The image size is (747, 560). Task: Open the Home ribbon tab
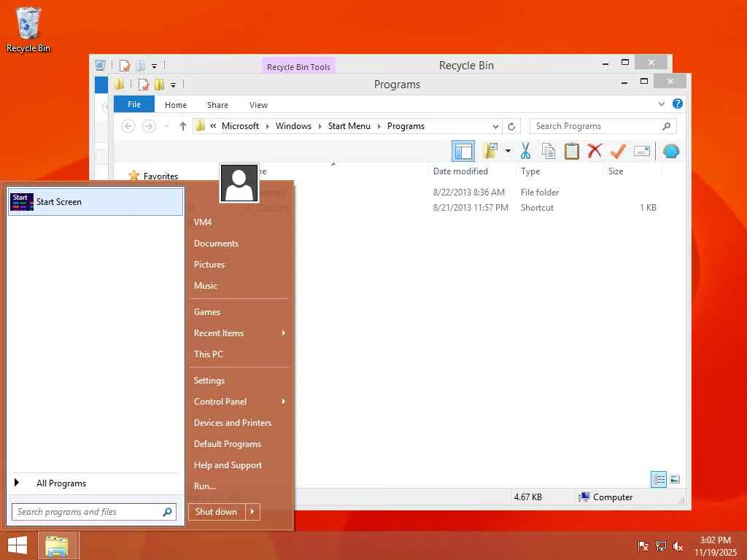tap(176, 105)
